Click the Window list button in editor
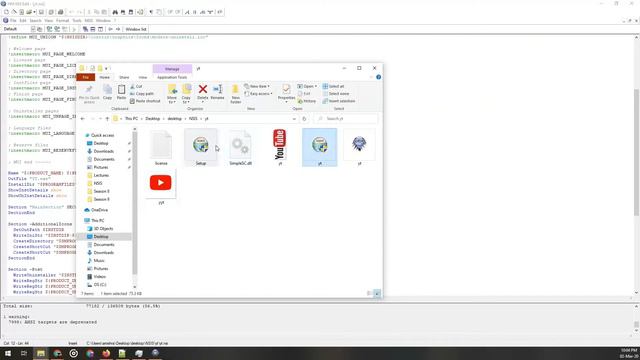The image size is (640, 360). point(136,29)
